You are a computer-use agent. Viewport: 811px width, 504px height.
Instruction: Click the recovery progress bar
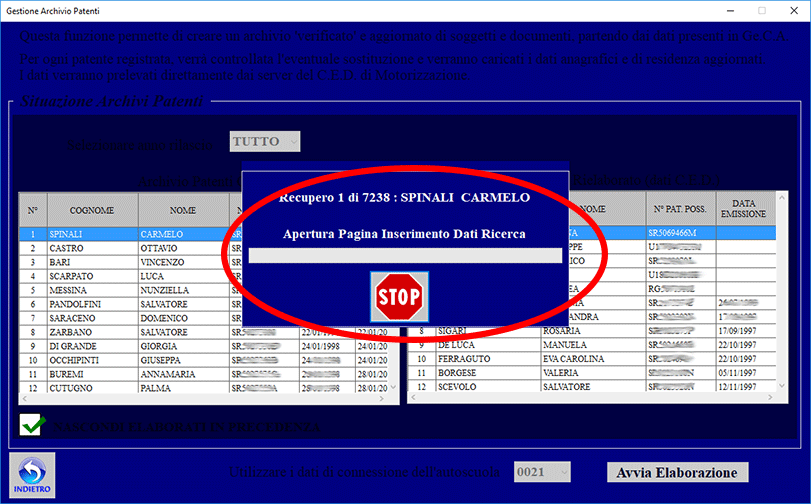click(x=405, y=256)
